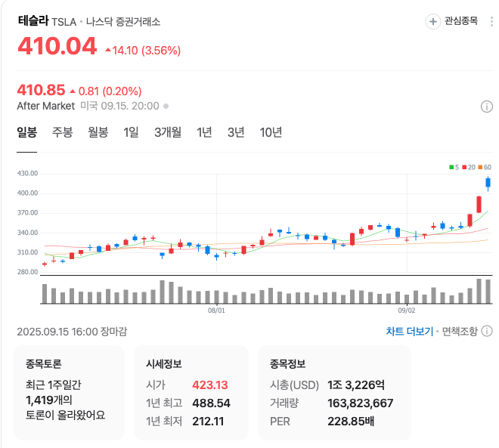Click the red 20-day moving average legend
499x448 pixels.
(469, 167)
